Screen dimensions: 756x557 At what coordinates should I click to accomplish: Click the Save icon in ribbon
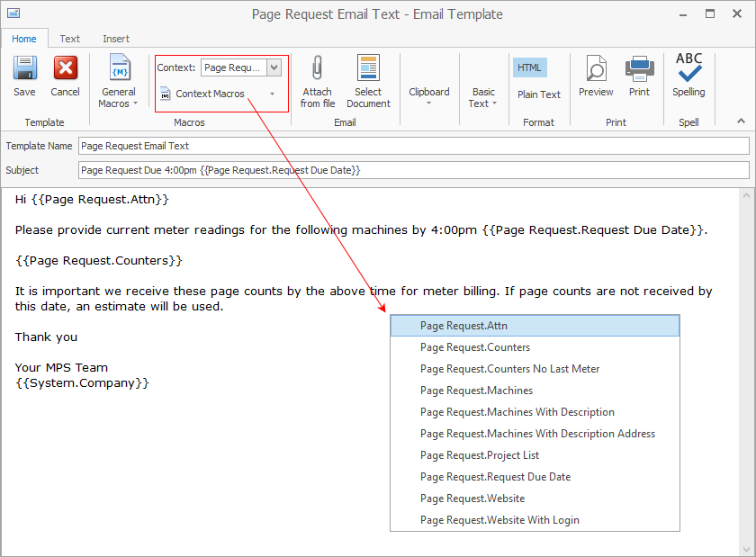[x=24, y=69]
